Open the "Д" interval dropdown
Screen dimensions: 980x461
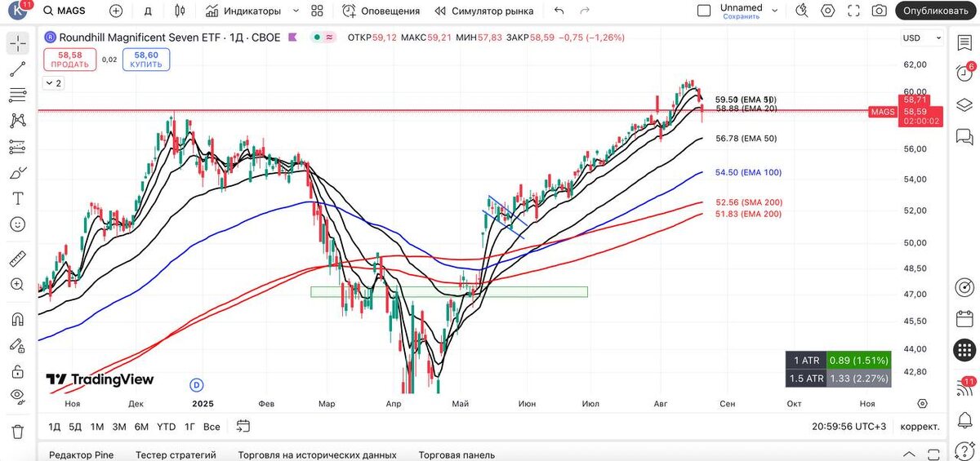tap(148, 11)
